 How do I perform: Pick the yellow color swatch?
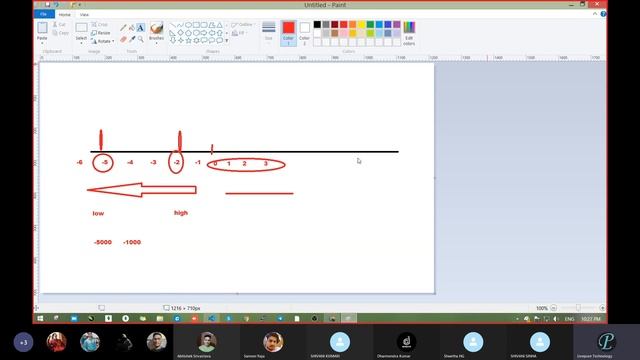tap(361, 24)
